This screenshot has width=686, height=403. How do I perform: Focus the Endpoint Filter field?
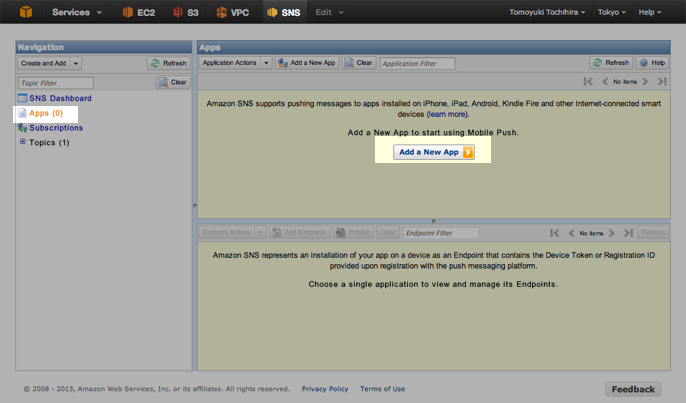pos(441,233)
